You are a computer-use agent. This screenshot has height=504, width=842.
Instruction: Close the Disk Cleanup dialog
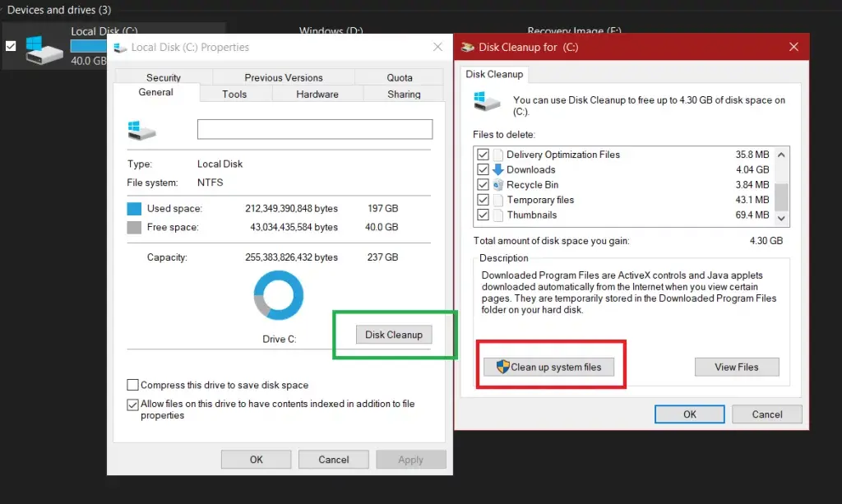(x=793, y=47)
